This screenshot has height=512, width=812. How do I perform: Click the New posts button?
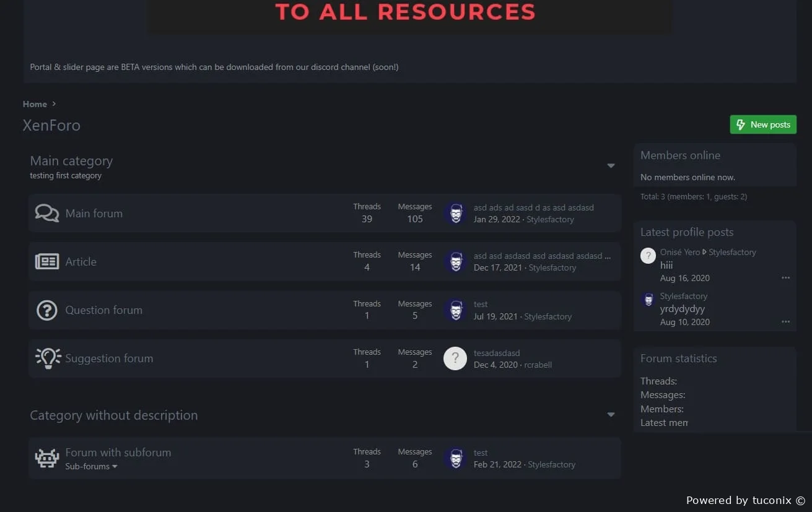(x=763, y=124)
